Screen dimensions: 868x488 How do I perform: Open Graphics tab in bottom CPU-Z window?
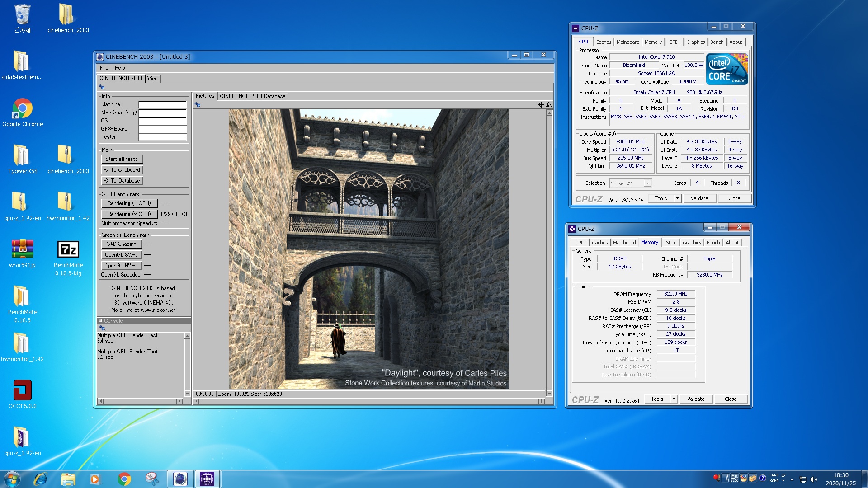pos(692,243)
